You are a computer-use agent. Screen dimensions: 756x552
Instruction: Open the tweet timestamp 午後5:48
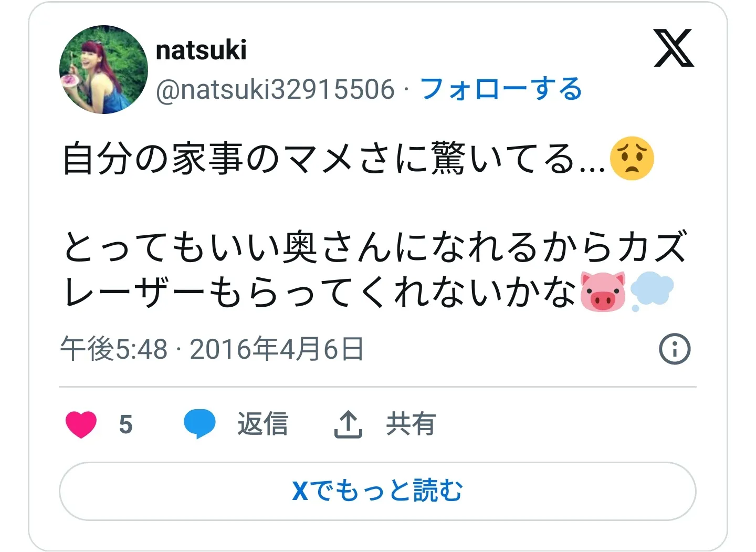click(x=114, y=349)
